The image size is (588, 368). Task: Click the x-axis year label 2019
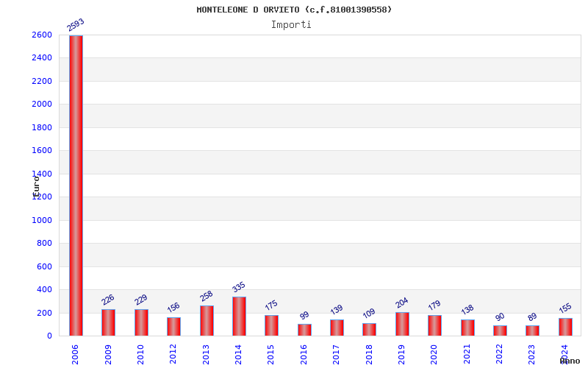pyautogui.click(x=401, y=355)
